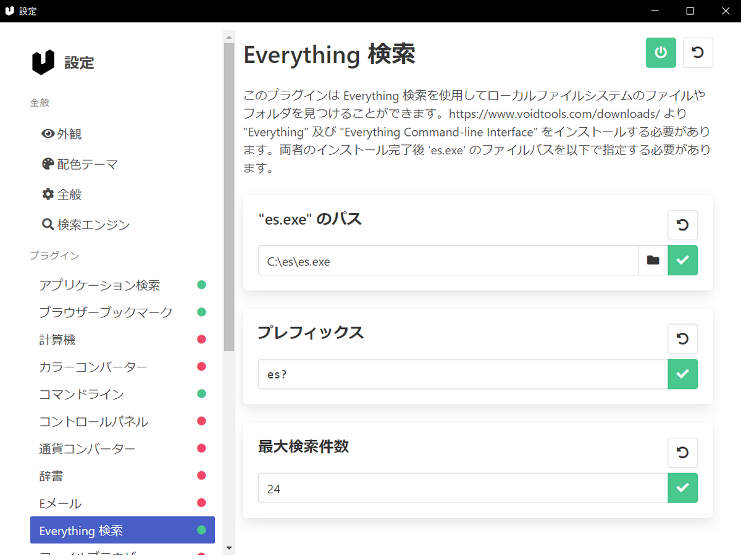
Task: Reset all Everything search plugin settings
Action: coord(698,52)
